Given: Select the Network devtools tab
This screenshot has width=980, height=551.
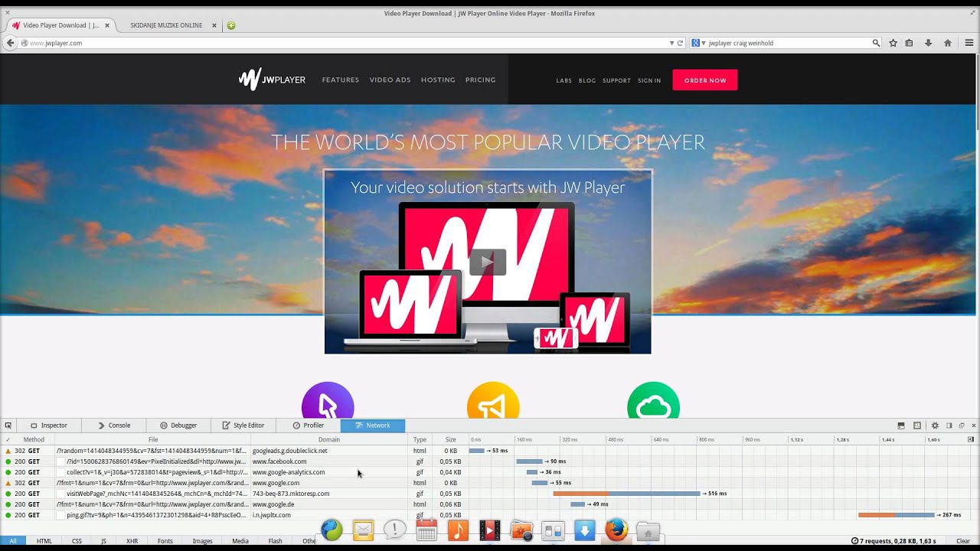Looking at the screenshot, I should tap(373, 425).
